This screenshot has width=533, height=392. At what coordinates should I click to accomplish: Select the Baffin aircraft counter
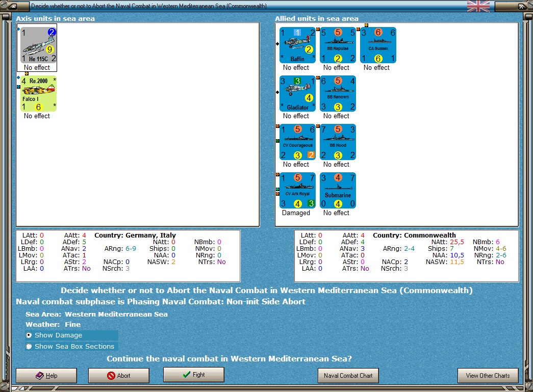point(297,45)
